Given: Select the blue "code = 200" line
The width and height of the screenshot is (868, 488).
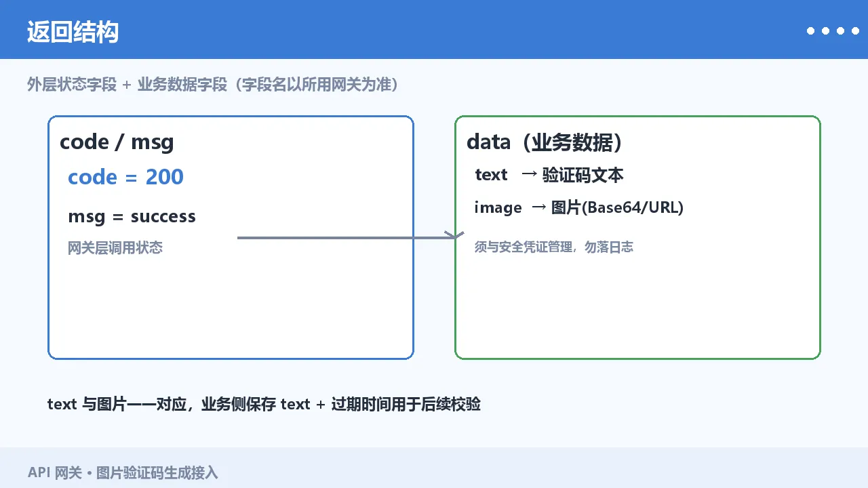Looking at the screenshot, I should coord(125,177).
